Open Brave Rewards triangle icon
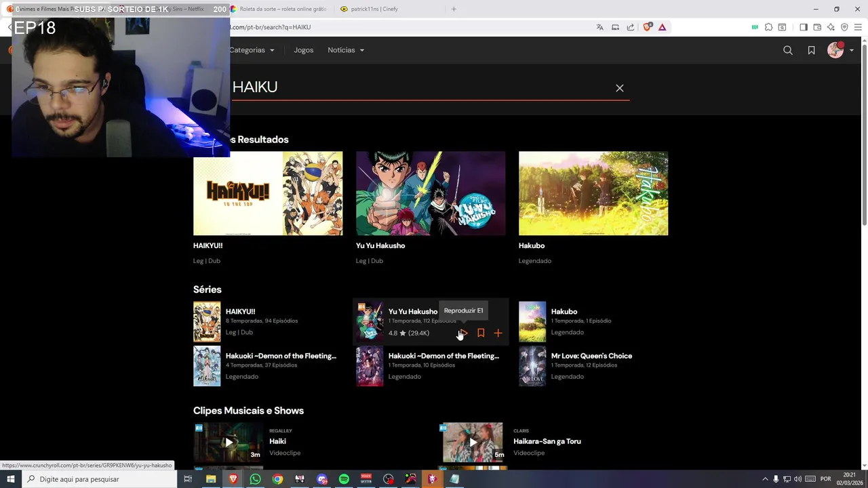 coord(662,27)
